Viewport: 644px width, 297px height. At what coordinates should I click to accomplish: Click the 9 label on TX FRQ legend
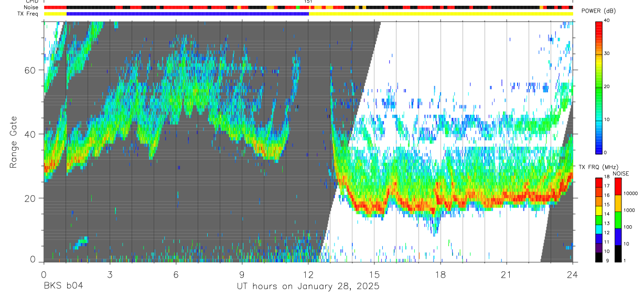click(606, 260)
